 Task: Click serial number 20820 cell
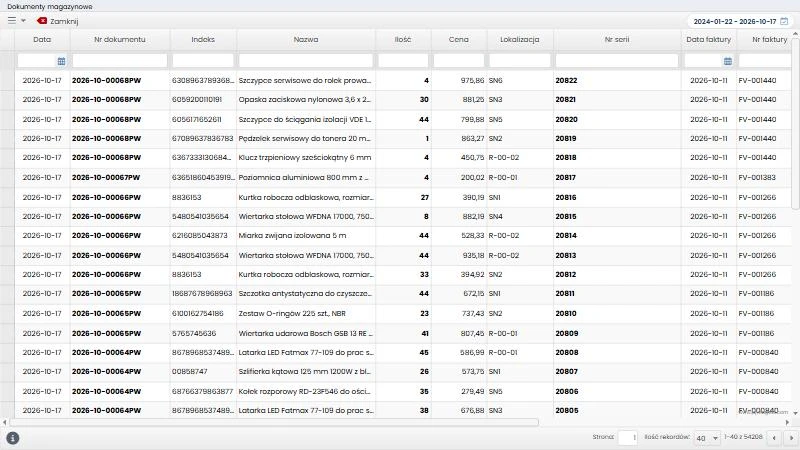pos(617,119)
